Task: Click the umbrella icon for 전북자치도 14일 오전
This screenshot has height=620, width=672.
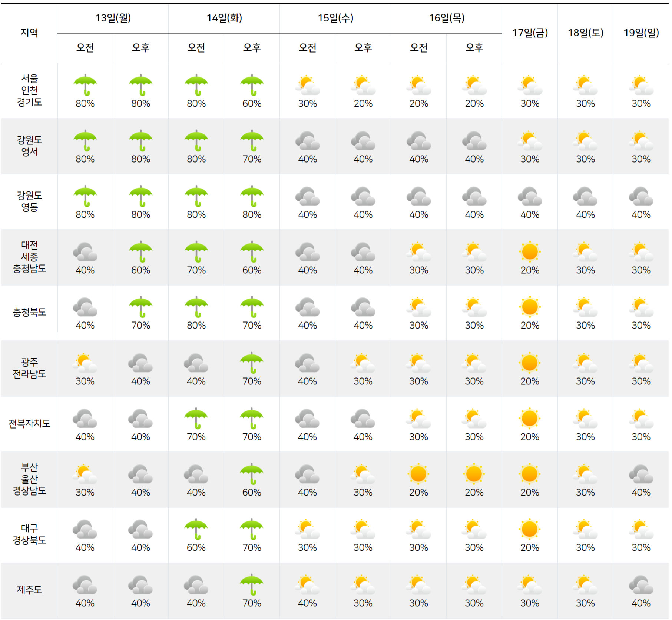Action: (x=196, y=419)
